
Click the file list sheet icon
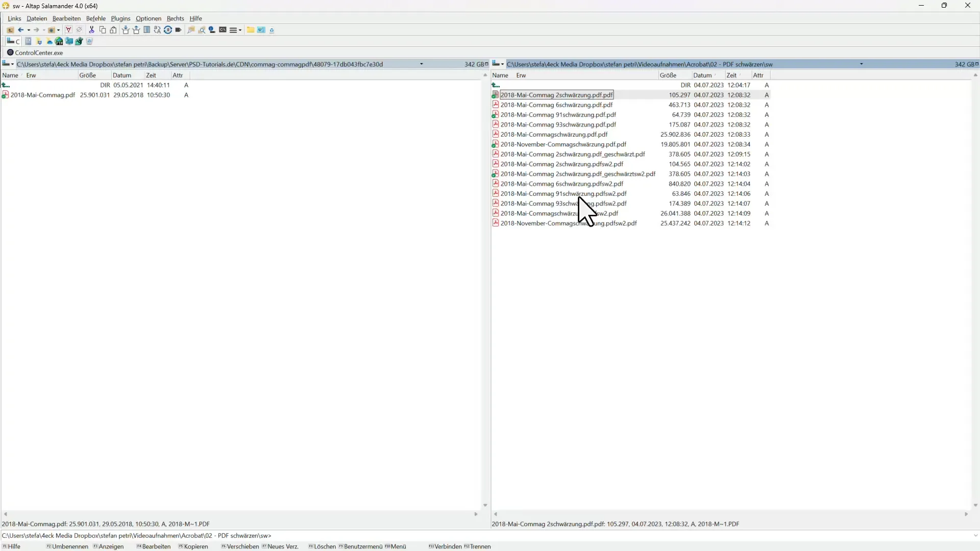[x=147, y=30]
